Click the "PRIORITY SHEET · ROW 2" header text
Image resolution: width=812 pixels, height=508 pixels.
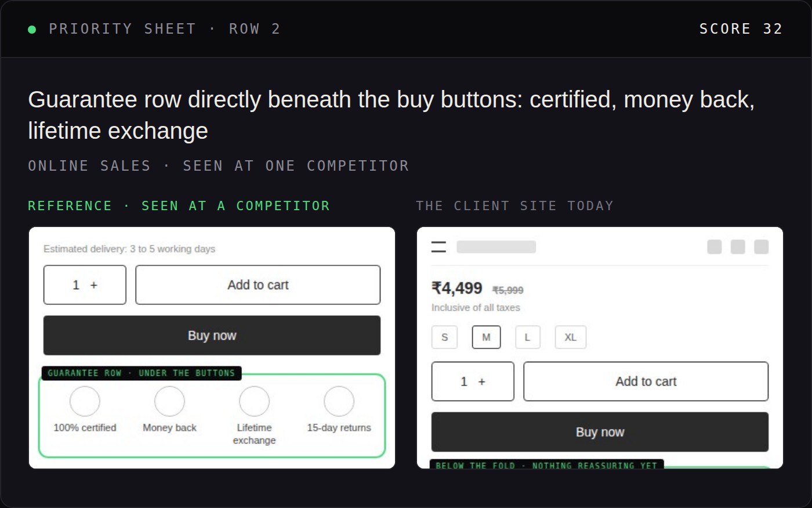click(x=165, y=29)
